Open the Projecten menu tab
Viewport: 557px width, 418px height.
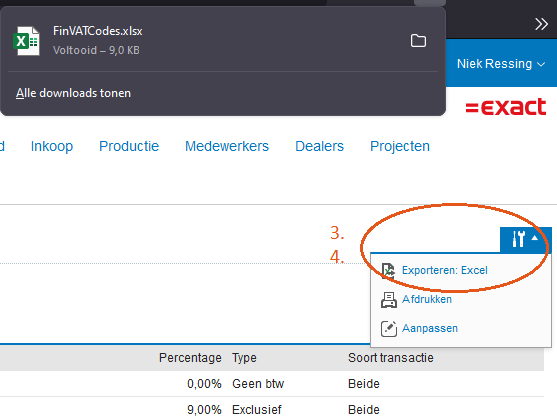400,146
